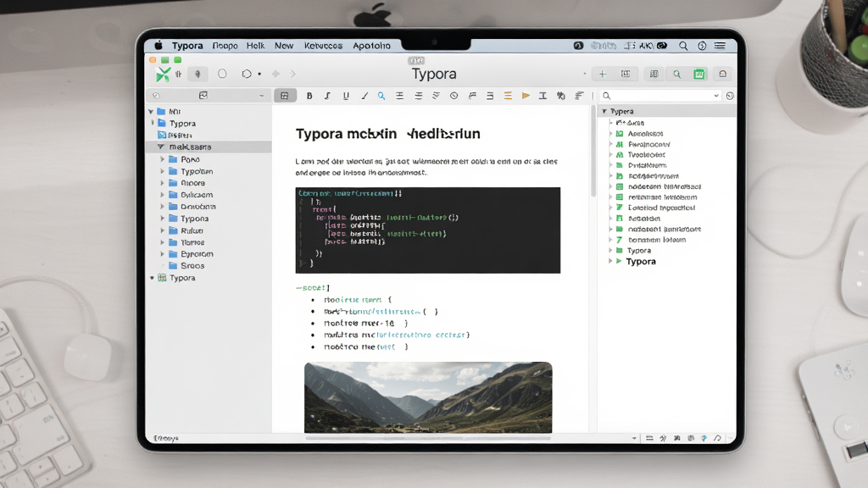Click the green table calendar icon
Screen dimensions: 868x488
(699, 75)
